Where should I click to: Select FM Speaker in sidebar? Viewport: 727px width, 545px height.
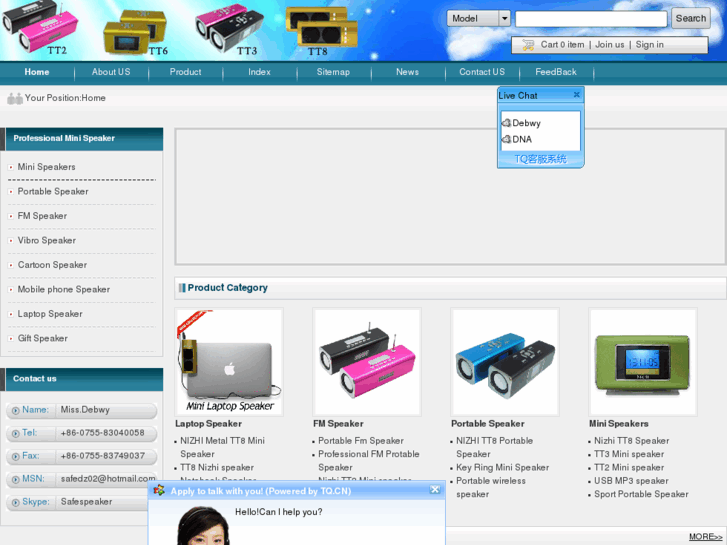click(42, 216)
